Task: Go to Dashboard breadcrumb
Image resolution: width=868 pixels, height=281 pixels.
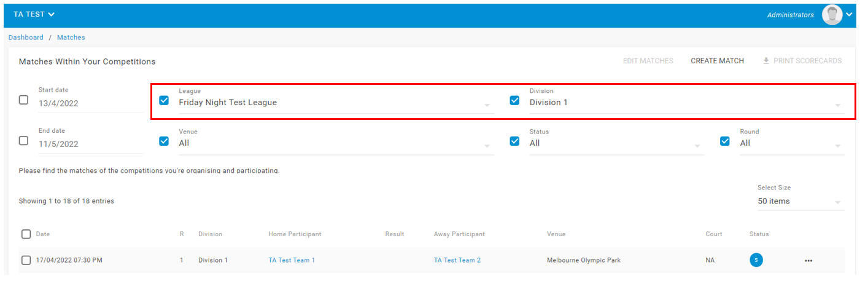Action: coord(26,38)
